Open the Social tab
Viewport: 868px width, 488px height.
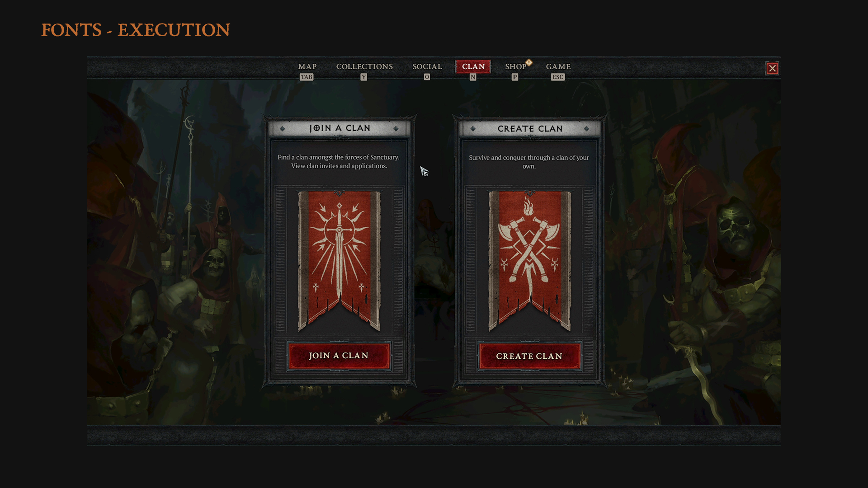click(427, 66)
